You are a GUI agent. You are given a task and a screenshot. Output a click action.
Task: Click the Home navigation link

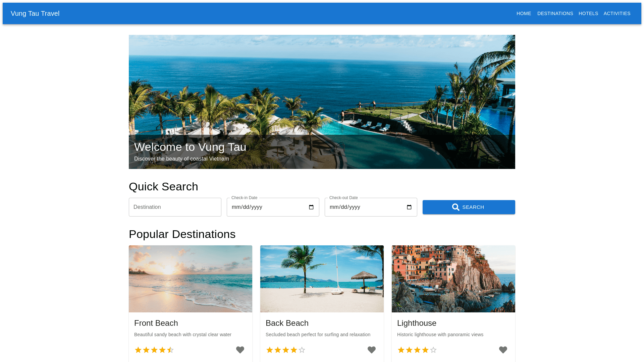(524, 13)
